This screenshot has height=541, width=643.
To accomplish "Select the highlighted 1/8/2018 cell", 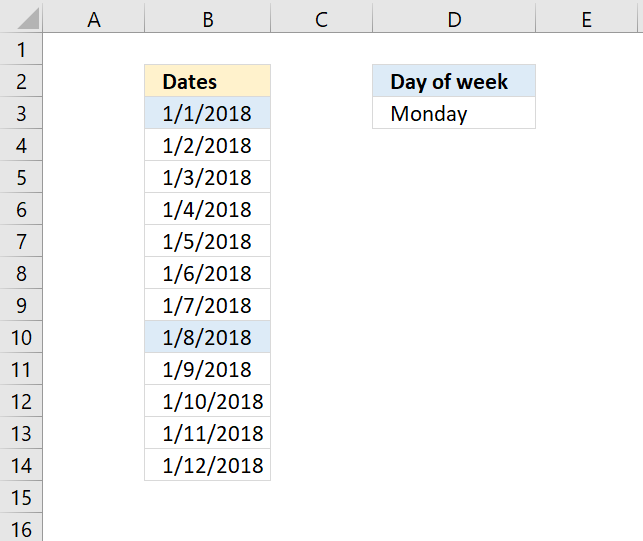I will pos(207,337).
